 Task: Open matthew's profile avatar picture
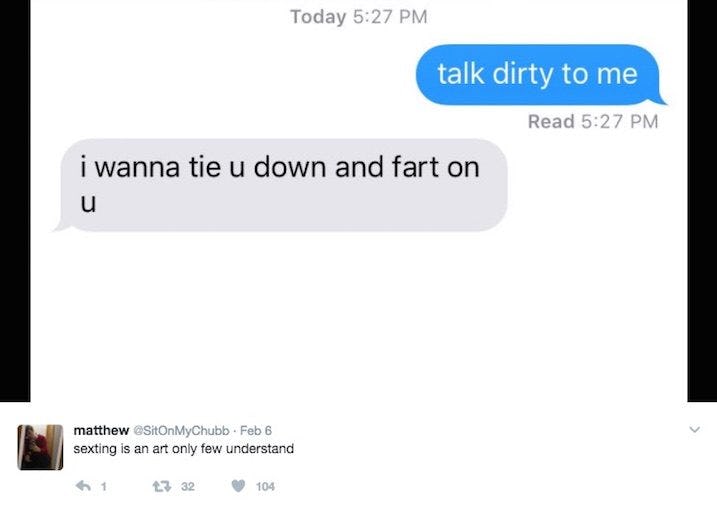(40, 447)
